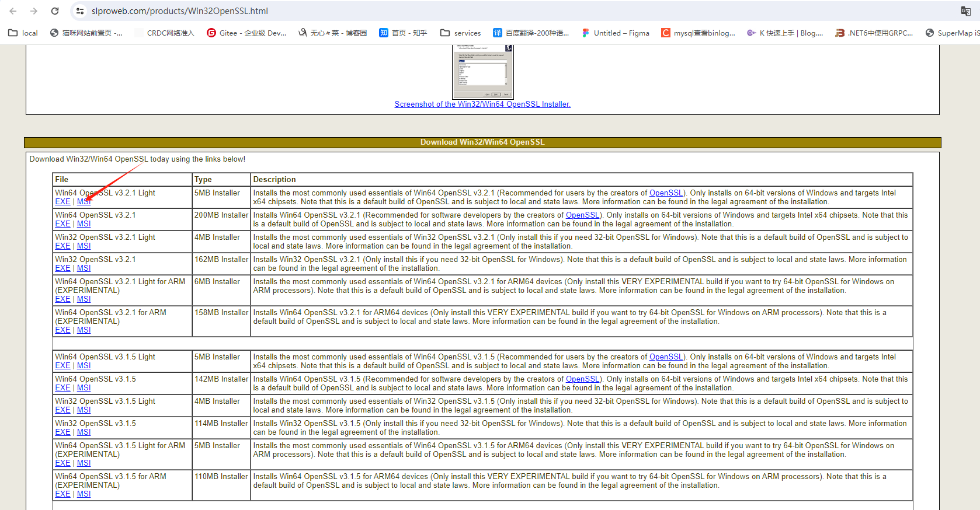This screenshot has width=980, height=510.
Task: Download Win64 v3.1.5 Light for ARM EXE
Action: click(x=62, y=463)
